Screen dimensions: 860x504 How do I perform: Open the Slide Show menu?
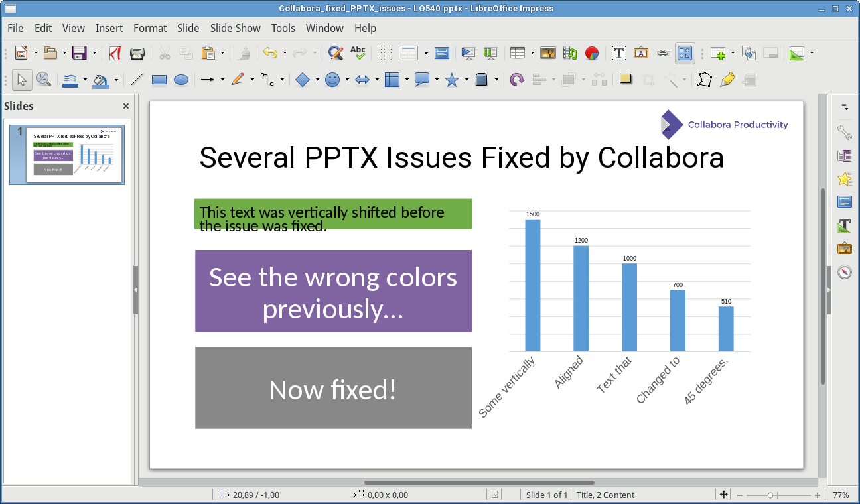pyautogui.click(x=236, y=28)
